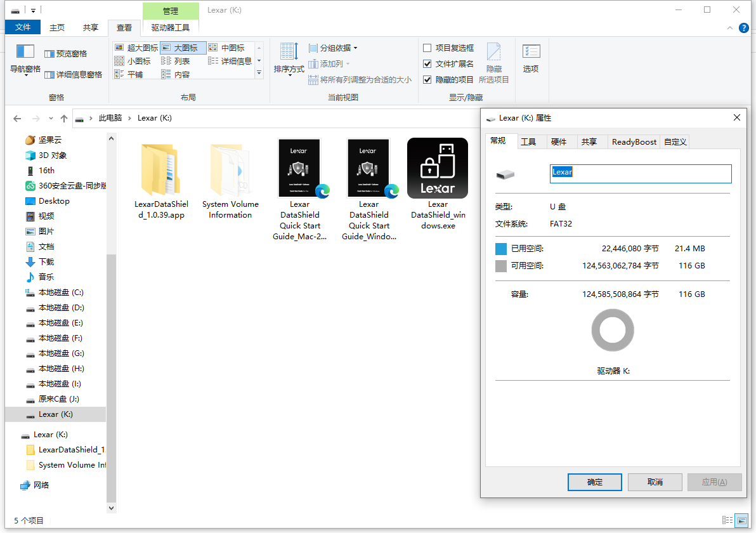Screen dimensions: 756x533
Task: Choose details (详细信息) layout
Action: pos(230,61)
